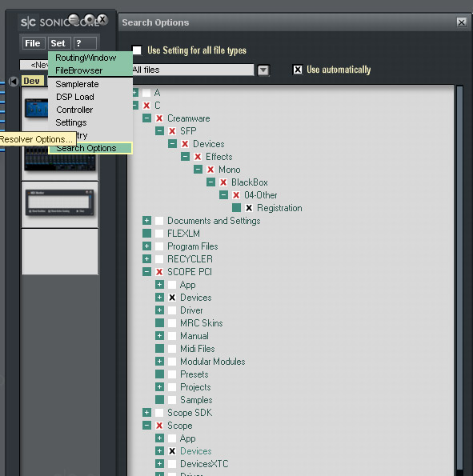The height and width of the screenshot is (476, 473).
Task: Open the Set menu
Action: [x=59, y=43]
